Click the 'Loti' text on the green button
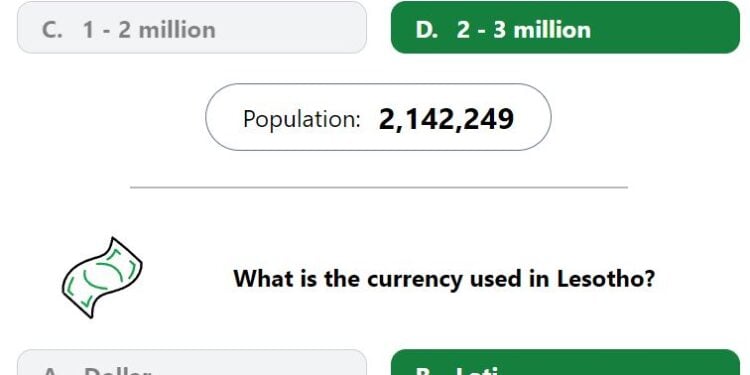 tap(477, 371)
